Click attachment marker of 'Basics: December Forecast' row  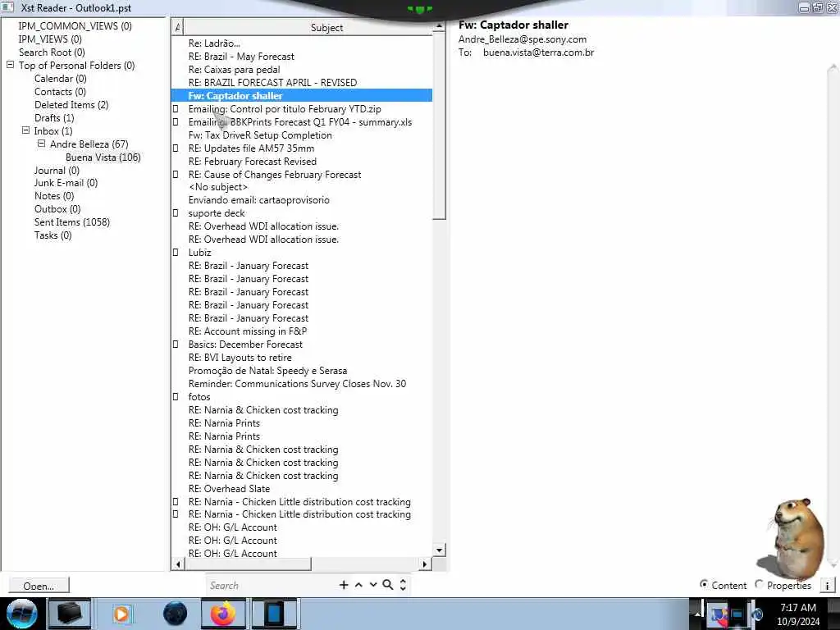[x=176, y=345]
